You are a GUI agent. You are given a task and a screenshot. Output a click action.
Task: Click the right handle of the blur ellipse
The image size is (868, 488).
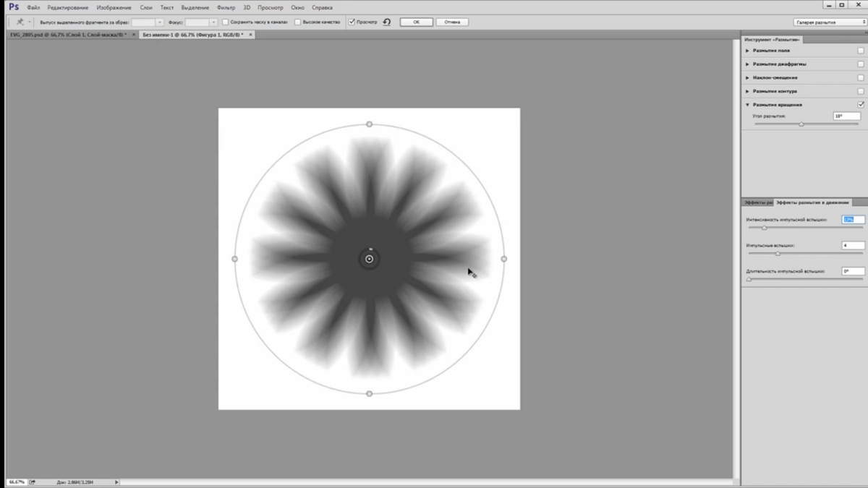[504, 259]
